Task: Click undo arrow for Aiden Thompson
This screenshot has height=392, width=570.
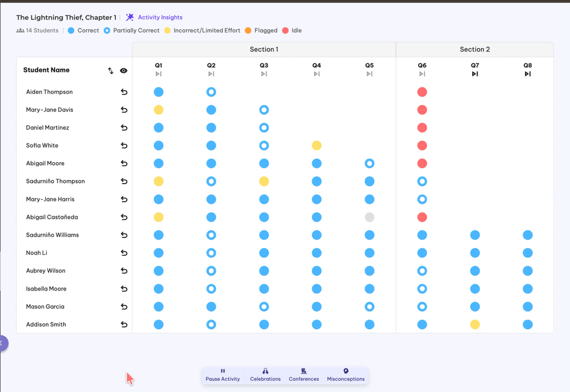Action: click(124, 92)
